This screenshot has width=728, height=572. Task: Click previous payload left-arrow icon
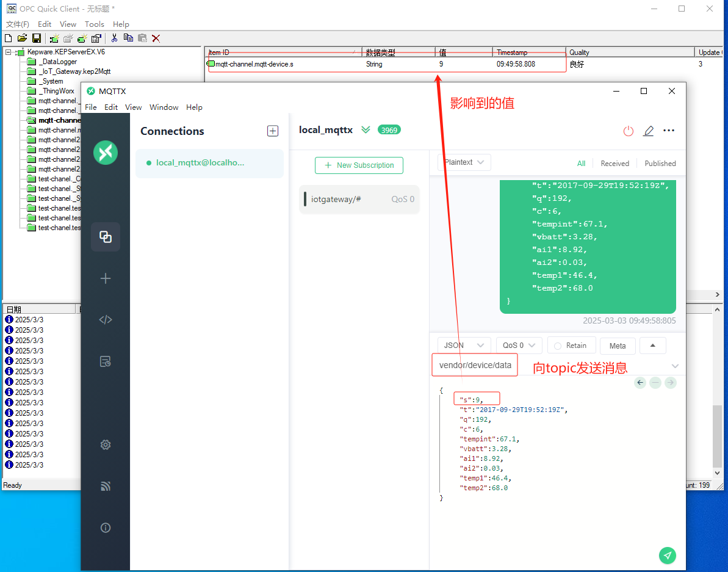(x=640, y=383)
